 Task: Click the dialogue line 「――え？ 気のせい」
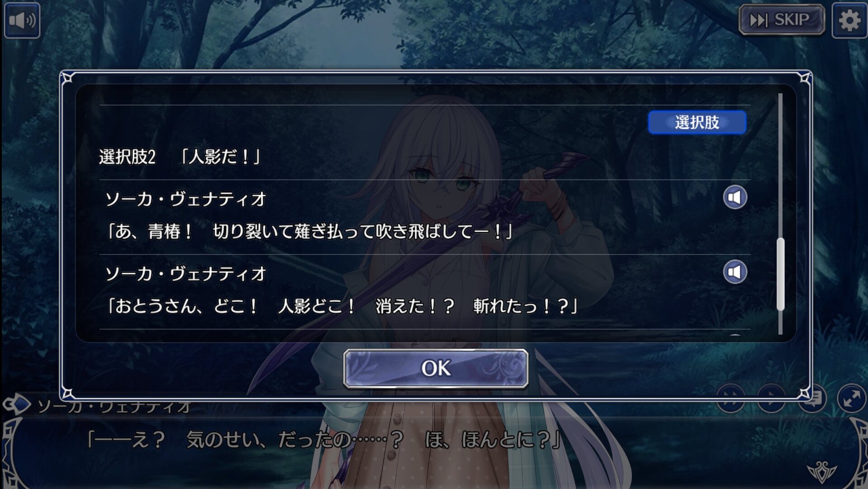[x=323, y=439]
